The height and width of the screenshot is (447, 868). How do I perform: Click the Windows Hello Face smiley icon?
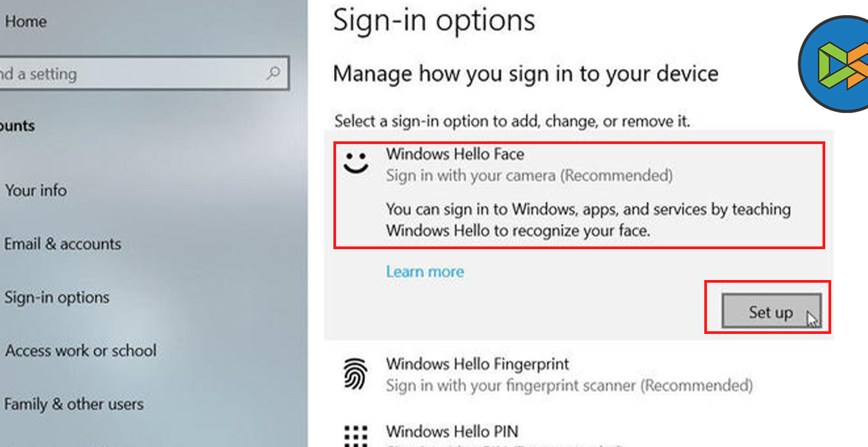[356, 164]
